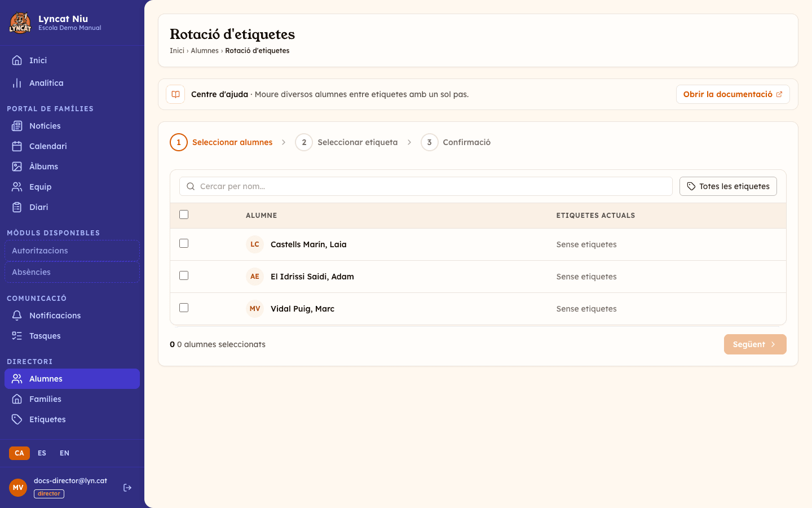Click the Inici home icon in sidebar

17,60
